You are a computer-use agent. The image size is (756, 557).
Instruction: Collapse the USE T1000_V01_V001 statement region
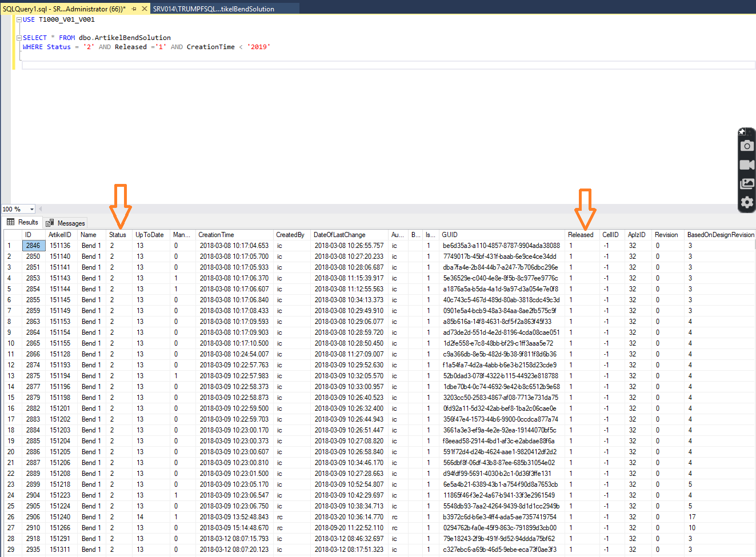tap(19, 19)
